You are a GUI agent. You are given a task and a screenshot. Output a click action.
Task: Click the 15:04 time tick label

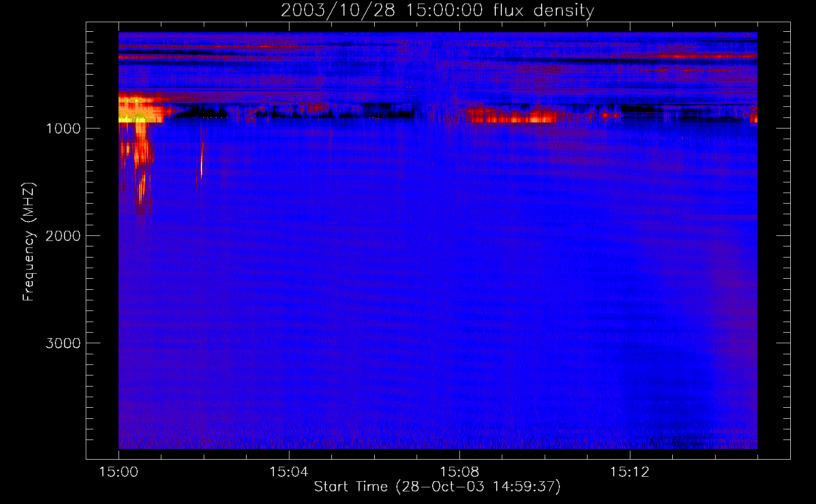[289, 472]
